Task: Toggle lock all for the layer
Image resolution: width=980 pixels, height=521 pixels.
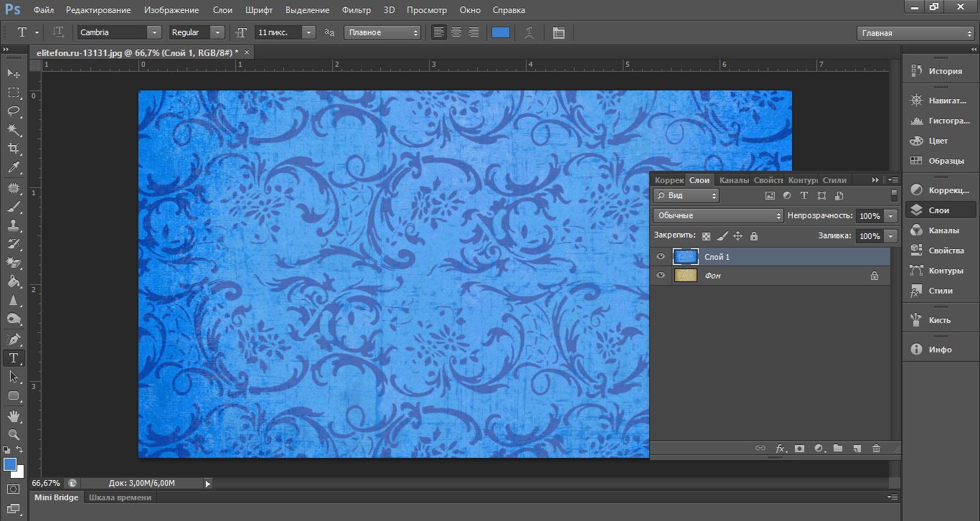Action: click(753, 235)
